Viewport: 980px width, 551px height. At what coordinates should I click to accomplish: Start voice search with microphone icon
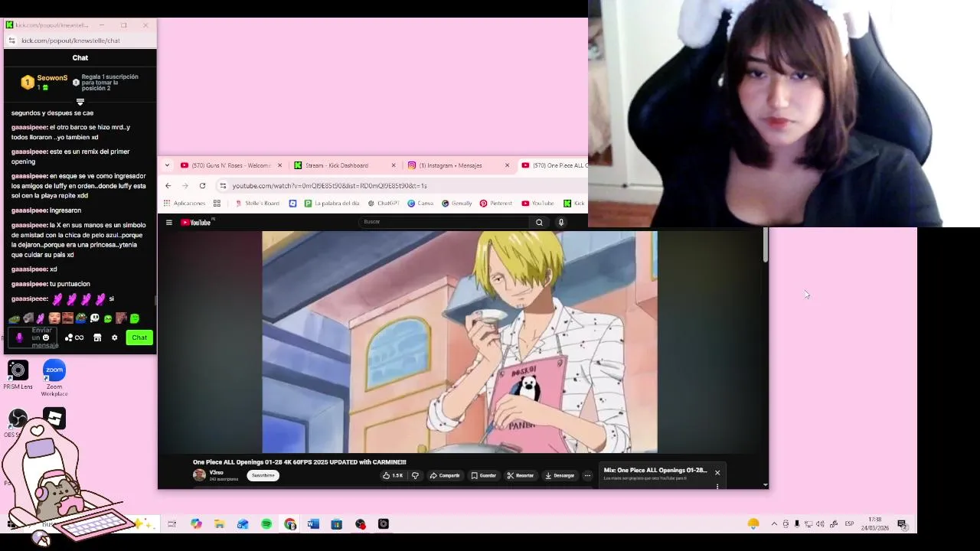click(x=561, y=222)
